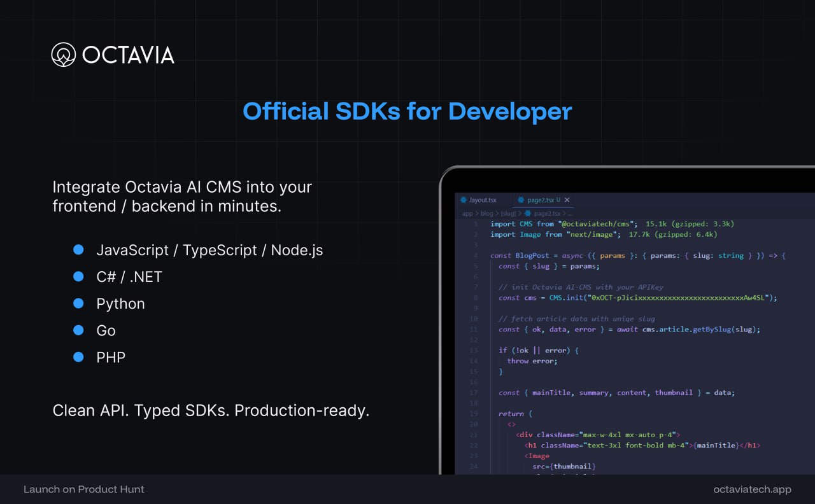Click the React icon on layout.tsx tab

[464, 200]
